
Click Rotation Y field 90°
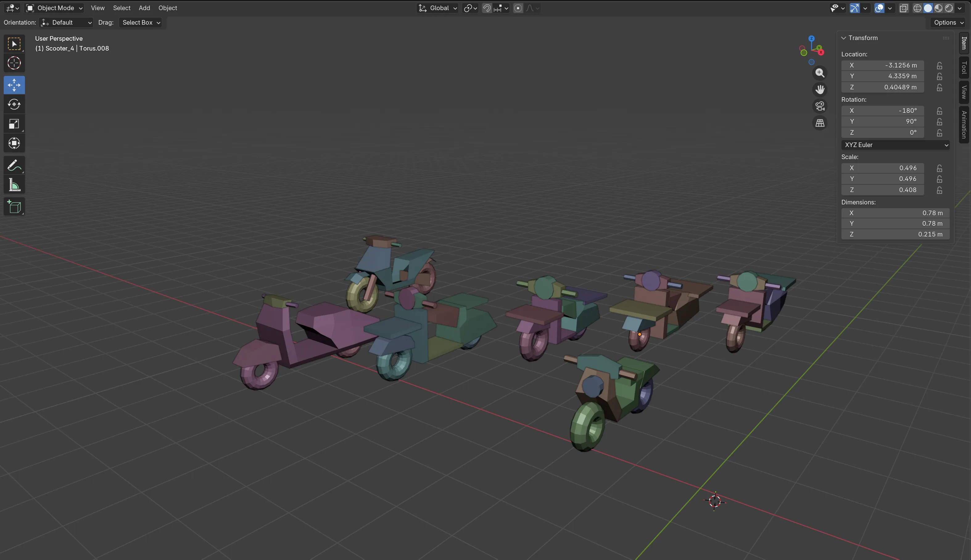click(882, 121)
